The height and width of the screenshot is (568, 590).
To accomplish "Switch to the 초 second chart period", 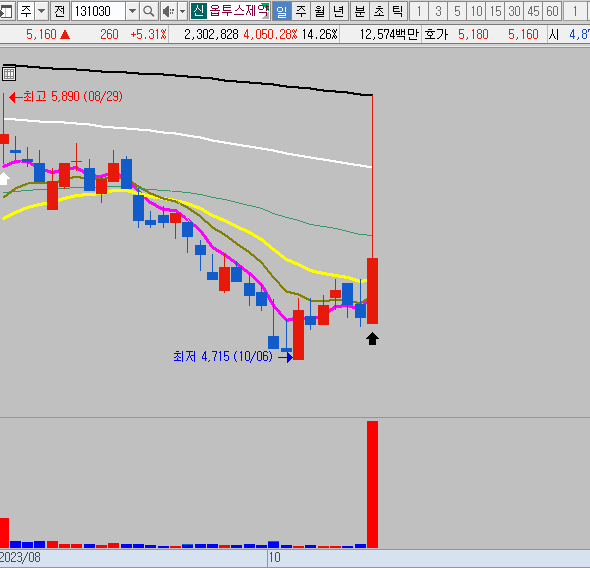I will (x=379, y=11).
